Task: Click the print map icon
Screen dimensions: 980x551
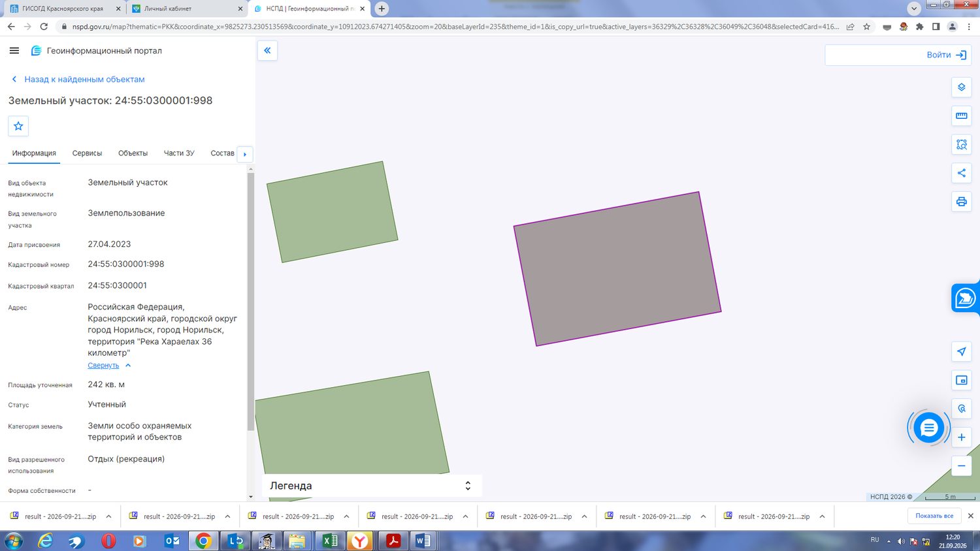Action: pyautogui.click(x=962, y=202)
